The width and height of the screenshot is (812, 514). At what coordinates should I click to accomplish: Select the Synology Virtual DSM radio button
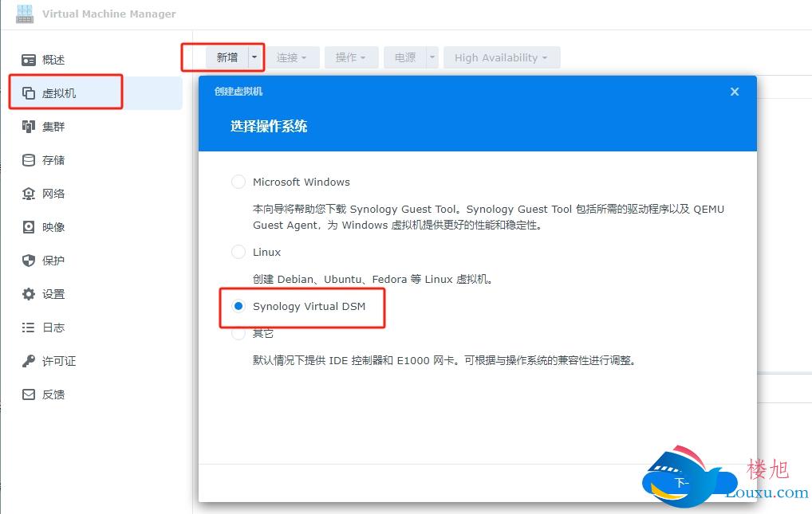click(x=238, y=306)
